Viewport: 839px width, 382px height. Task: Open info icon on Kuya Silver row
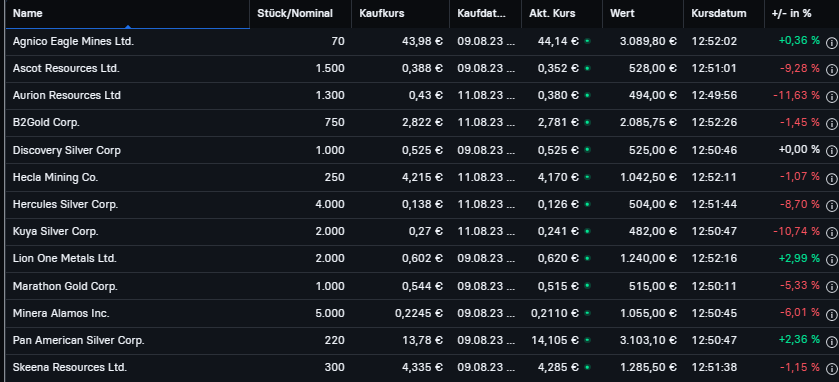pyautogui.click(x=832, y=233)
